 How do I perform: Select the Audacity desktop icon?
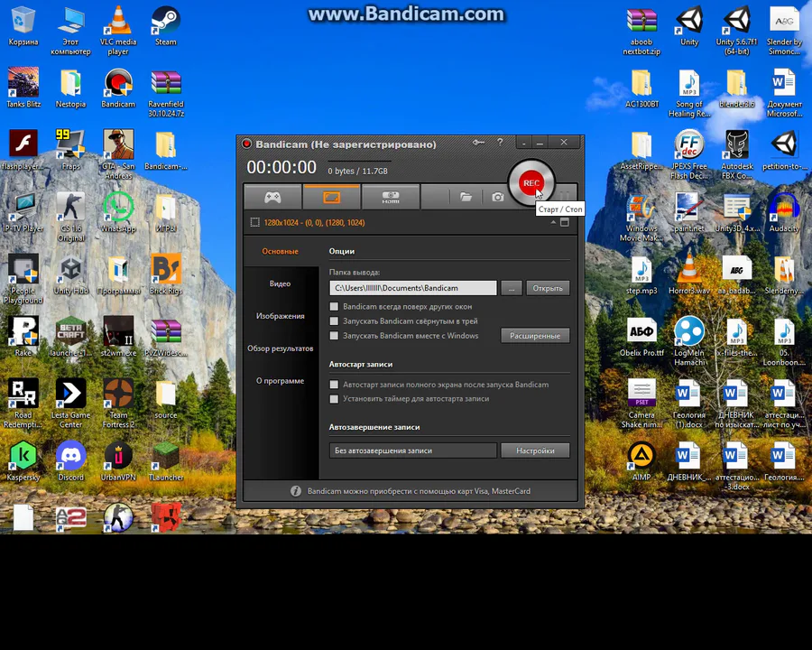pos(784,211)
